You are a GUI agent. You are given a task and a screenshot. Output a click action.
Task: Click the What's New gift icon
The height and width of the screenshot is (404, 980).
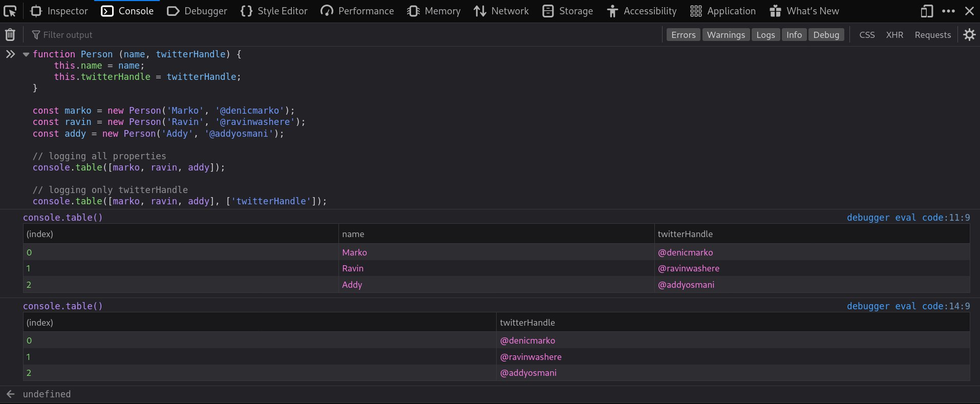775,11
